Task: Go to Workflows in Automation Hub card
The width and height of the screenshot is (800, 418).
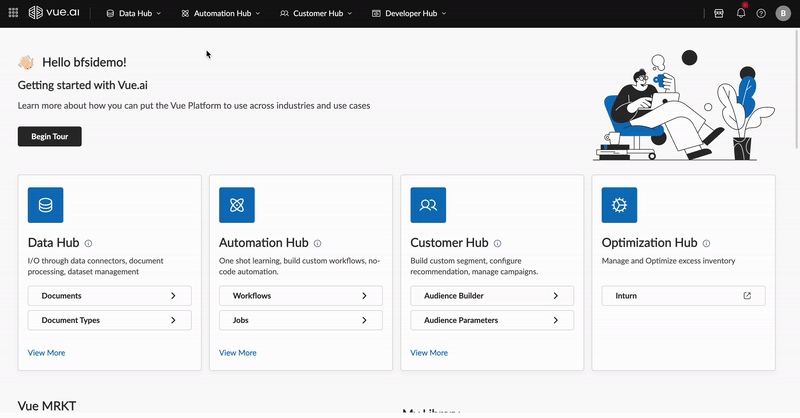Action: [x=300, y=296]
